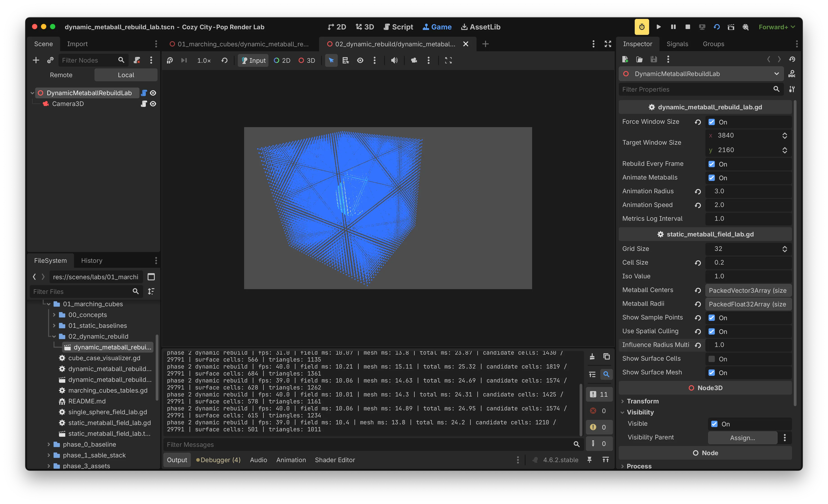This screenshot has width=828, height=504.
Task: Click the Inspector new resource icon
Action: (625, 59)
